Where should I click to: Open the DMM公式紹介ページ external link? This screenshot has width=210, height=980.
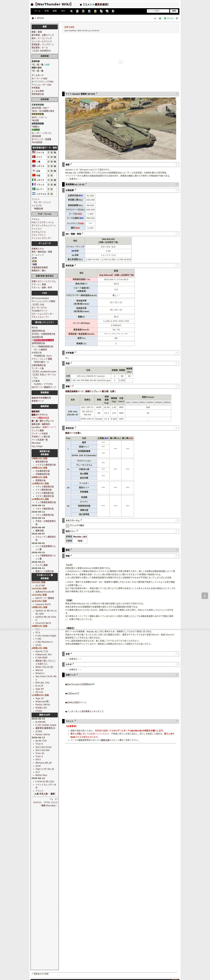pos(77,702)
